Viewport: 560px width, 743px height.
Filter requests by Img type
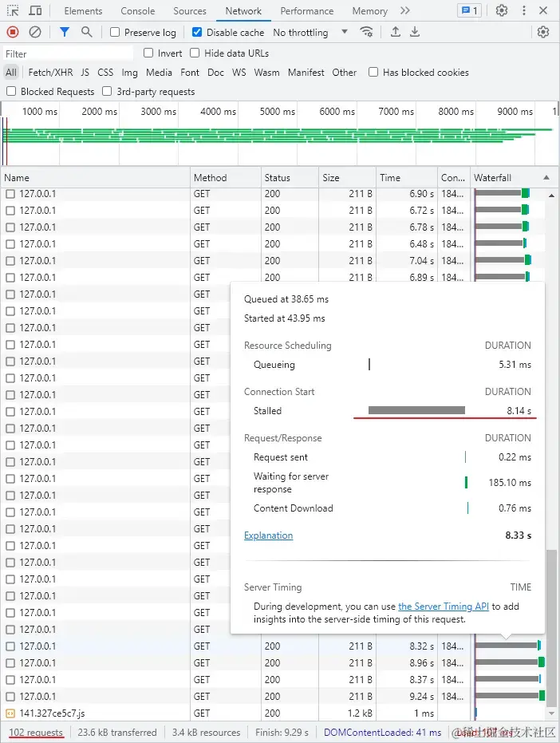(x=130, y=73)
